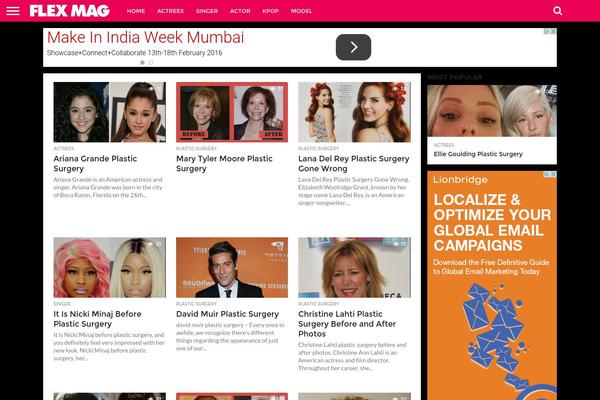600x400 pixels.
Task: Close the top banner ad via X icon
Action: 553,31
